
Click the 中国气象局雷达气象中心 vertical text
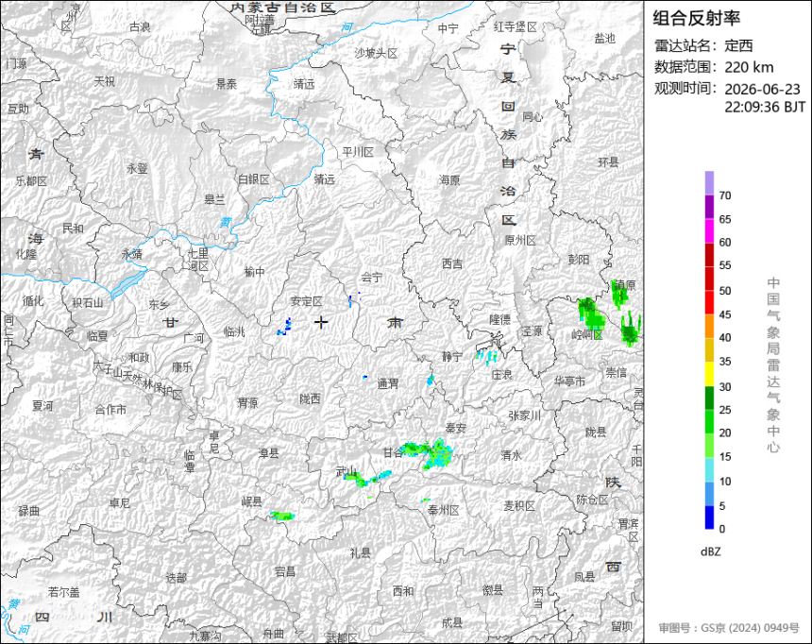(773, 365)
